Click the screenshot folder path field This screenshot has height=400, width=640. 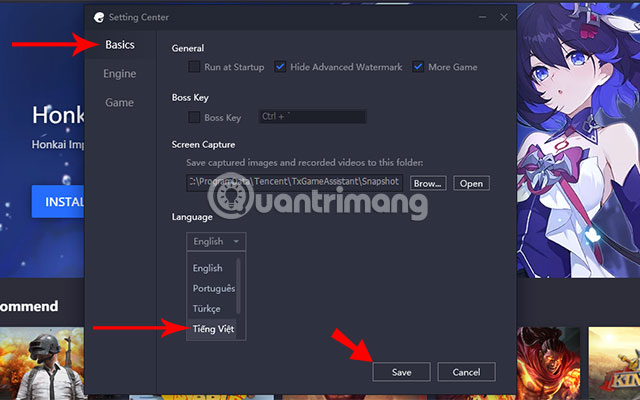coord(295,182)
